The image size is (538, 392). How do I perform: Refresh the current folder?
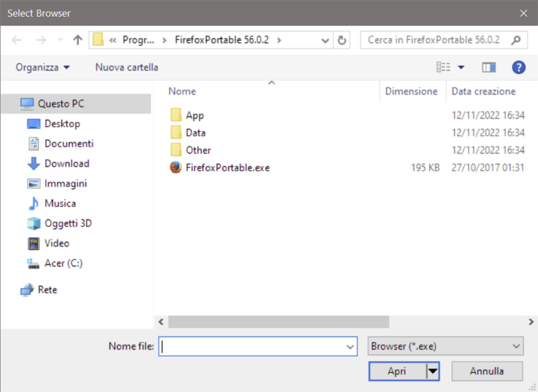(x=342, y=40)
